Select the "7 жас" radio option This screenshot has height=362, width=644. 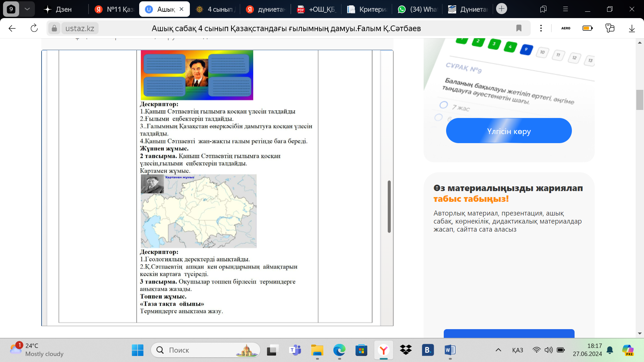click(443, 105)
